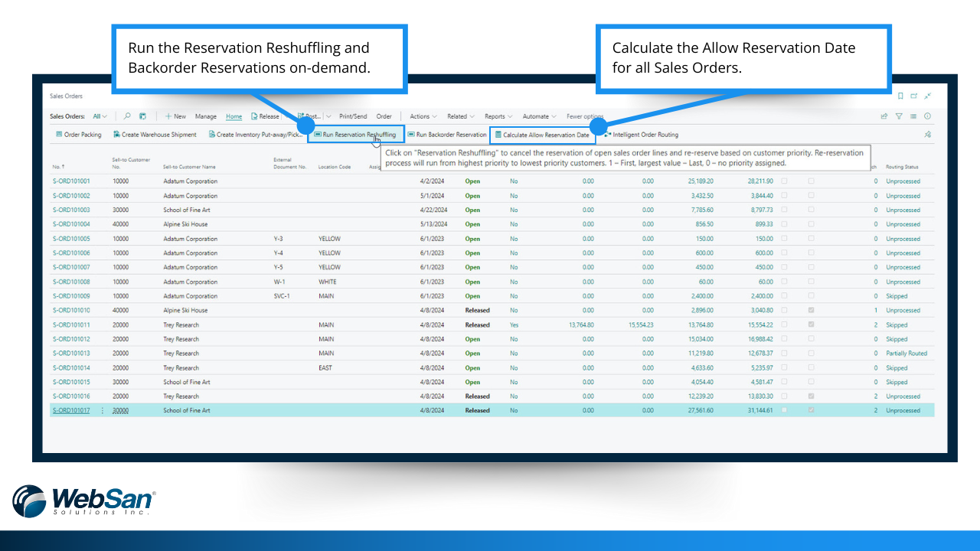The height and width of the screenshot is (551, 980).
Task: Click Routing Status column header
Action: pyautogui.click(x=903, y=167)
